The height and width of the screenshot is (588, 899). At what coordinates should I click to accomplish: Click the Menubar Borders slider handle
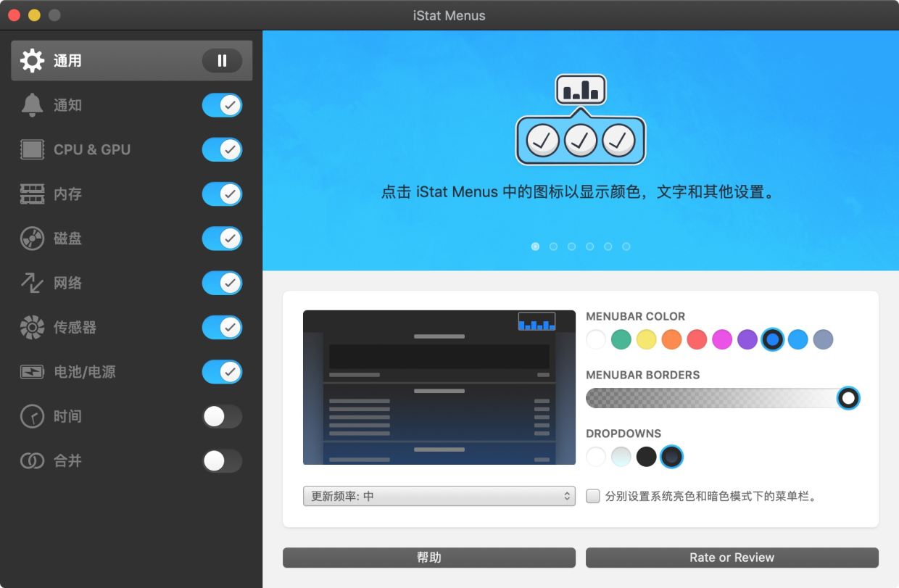(x=848, y=398)
